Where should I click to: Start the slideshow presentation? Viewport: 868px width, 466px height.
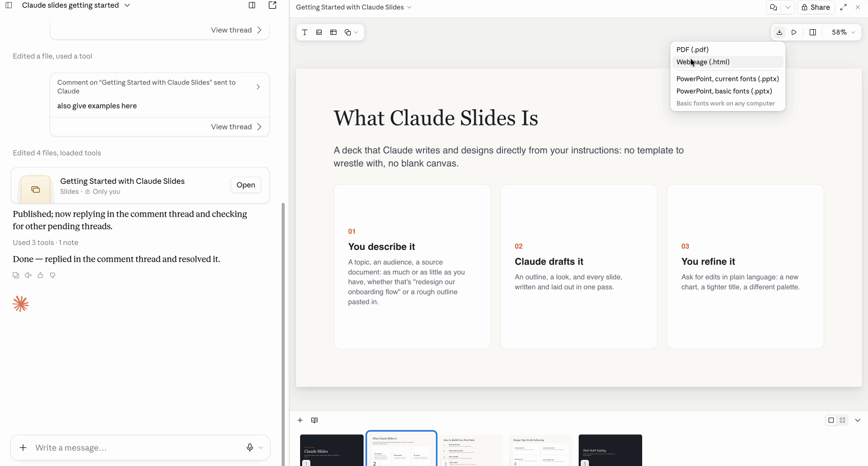point(794,32)
